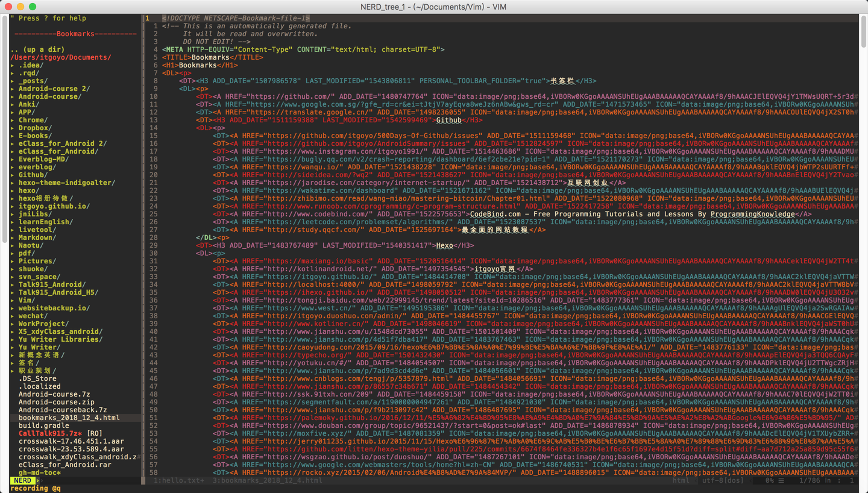Switch to the 1:hello.txt+ buffer tab
This screenshot has width=868, height=493.
(x=179, y=480)
